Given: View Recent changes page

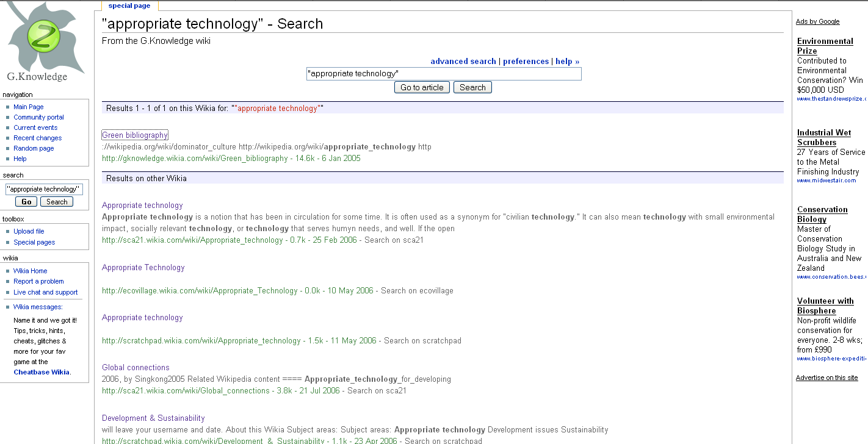Looking at the screenshot, I should pos(37,138).
